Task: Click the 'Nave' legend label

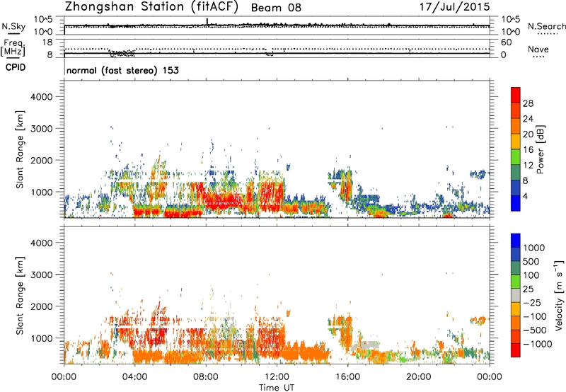Action: [x=538, y=49]
